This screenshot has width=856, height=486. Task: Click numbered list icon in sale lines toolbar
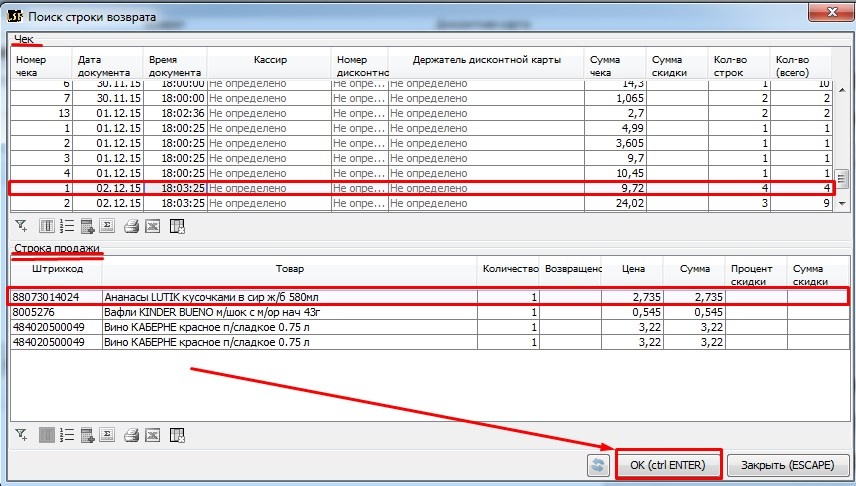pos(65,435)
